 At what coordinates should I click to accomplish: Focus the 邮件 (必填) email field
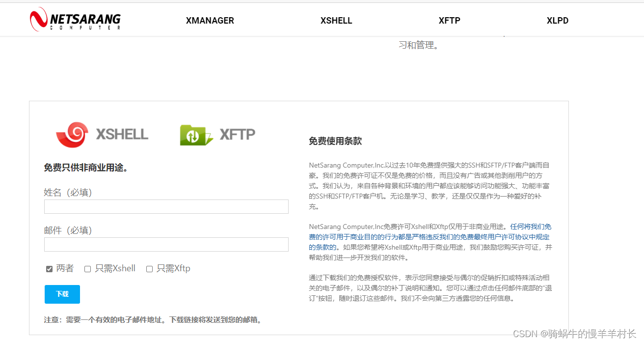[x=166, y=244]
